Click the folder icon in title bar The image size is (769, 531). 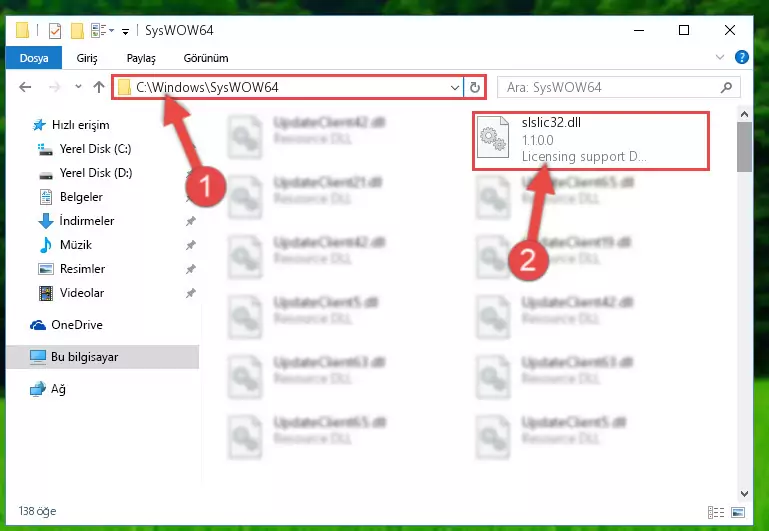[22, 30]
